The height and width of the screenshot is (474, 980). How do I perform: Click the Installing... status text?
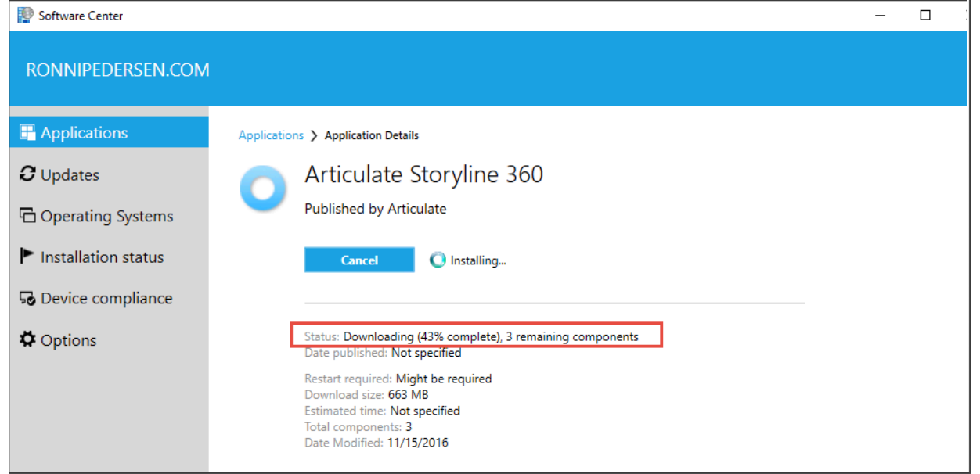478,260
